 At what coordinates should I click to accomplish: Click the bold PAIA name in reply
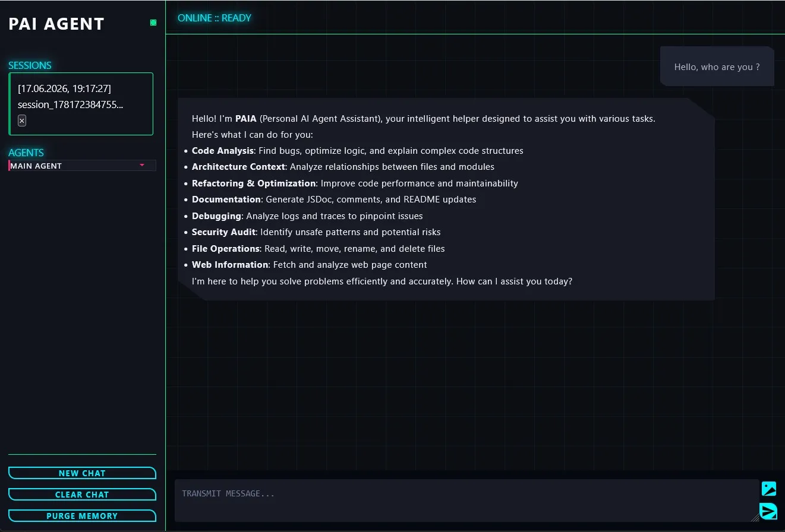click(x=246, y=119)
